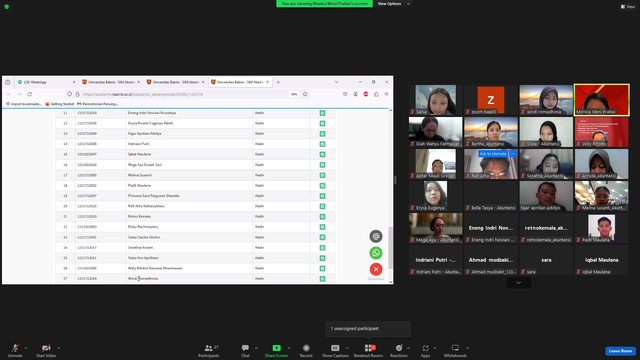Click green action icon for Serafina Nolani

click(x=322, y=248)
